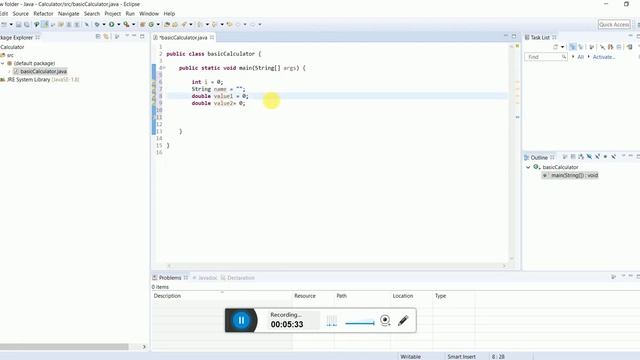Open the Source menu
The image size is (640, 360).
20,13
